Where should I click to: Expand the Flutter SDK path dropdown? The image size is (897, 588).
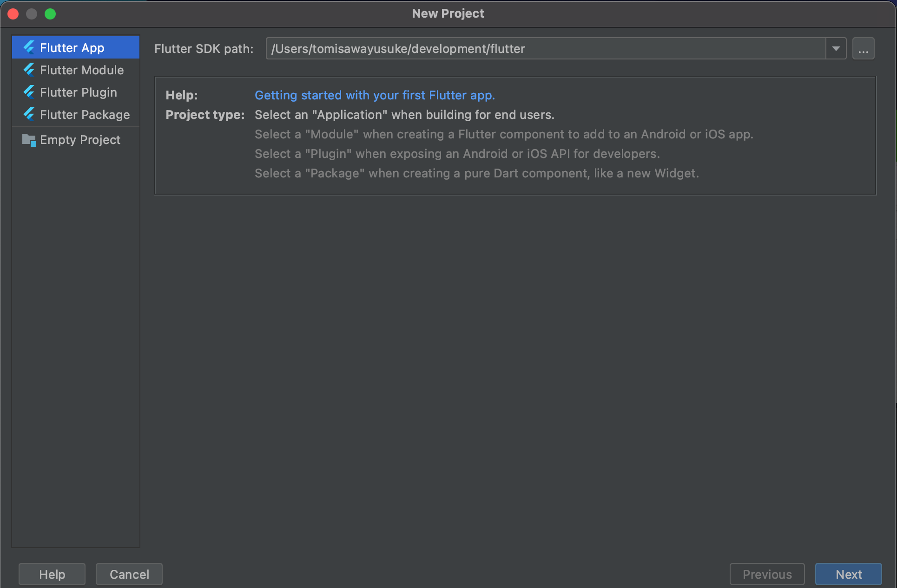click(x=836, y=49)
